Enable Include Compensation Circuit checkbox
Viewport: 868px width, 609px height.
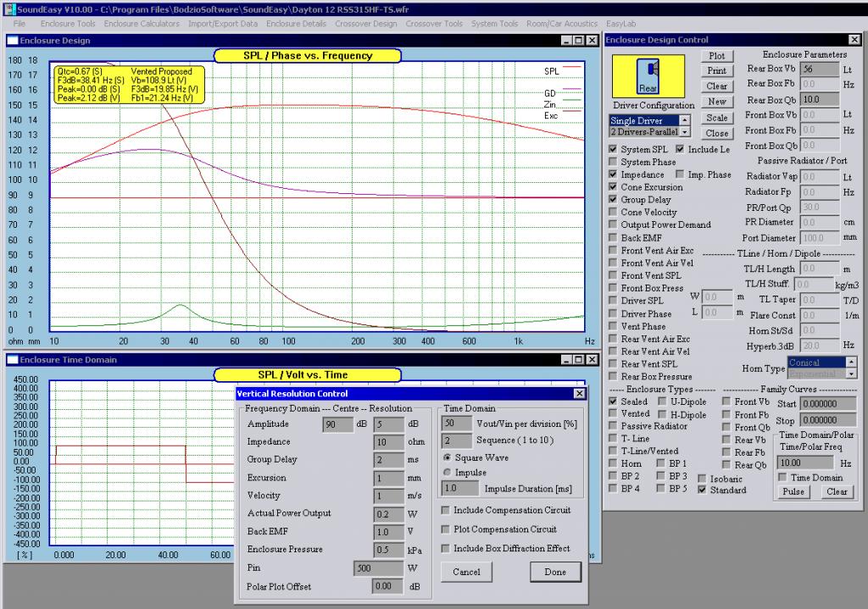446,510
